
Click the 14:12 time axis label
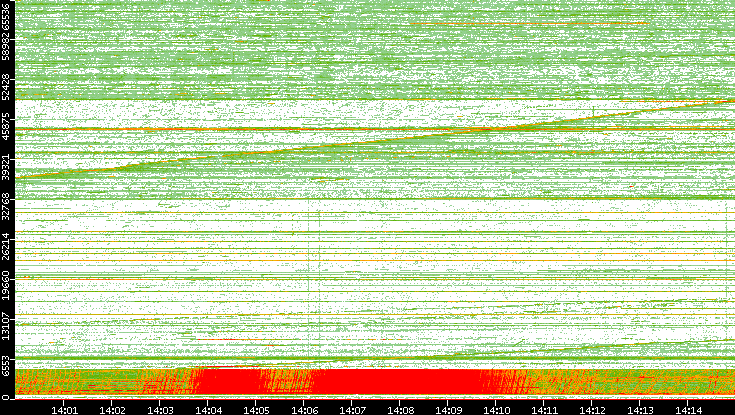(592, 410)
